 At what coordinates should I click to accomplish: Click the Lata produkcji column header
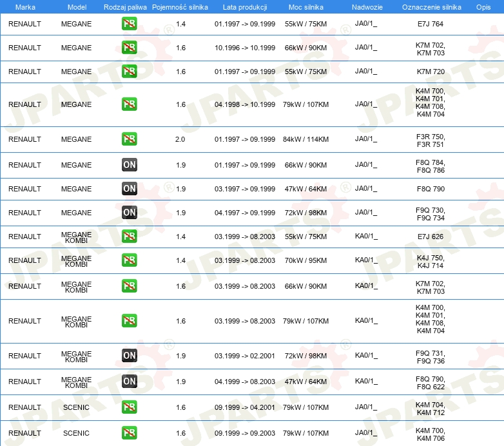coord(245,7)
